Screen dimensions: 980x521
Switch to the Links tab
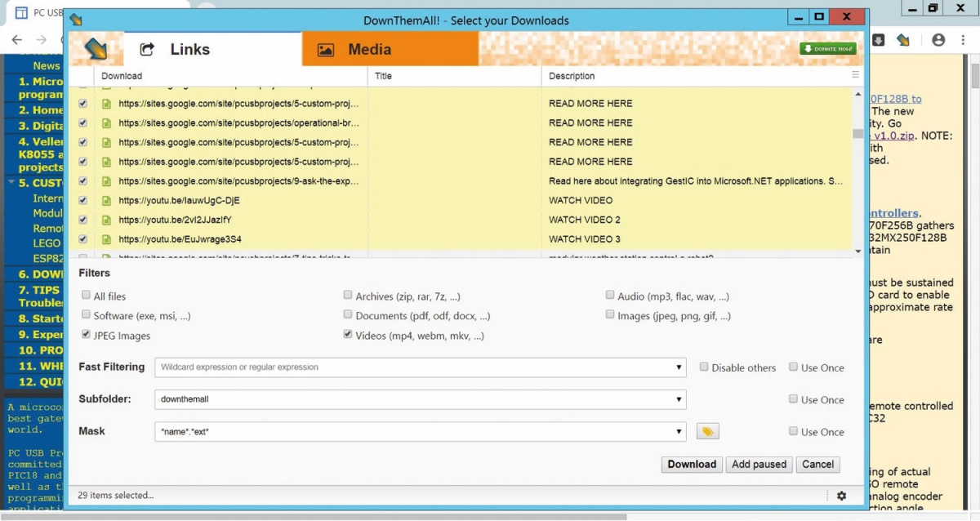click(x=213, y=49)
